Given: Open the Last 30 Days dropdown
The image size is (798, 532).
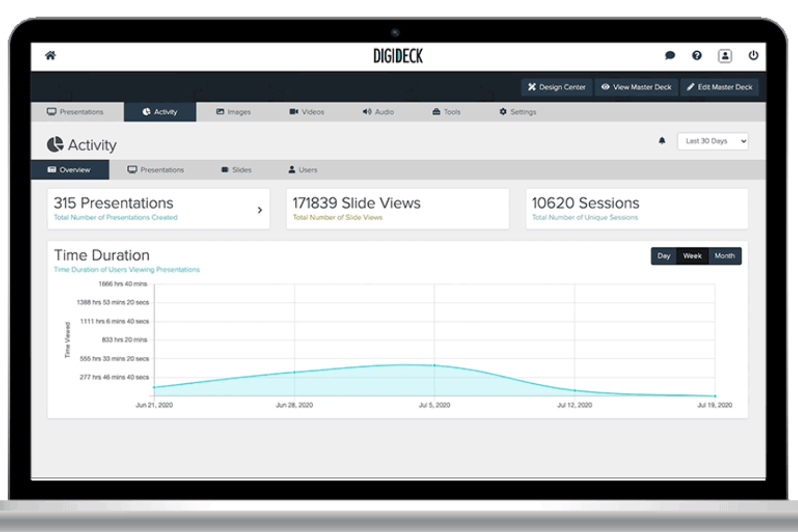Looking at the screenshot, I should 712,141.
